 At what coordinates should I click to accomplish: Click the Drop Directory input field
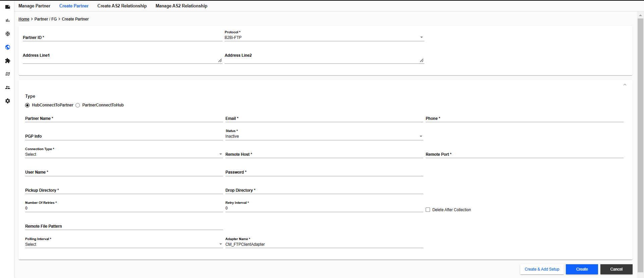(x=324, y=190)
